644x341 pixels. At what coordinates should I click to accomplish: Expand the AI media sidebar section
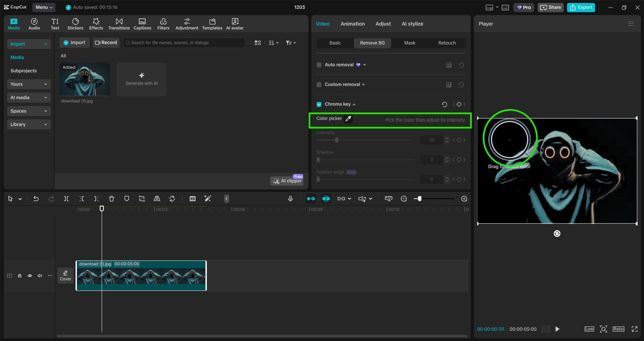tap(29, 98)
